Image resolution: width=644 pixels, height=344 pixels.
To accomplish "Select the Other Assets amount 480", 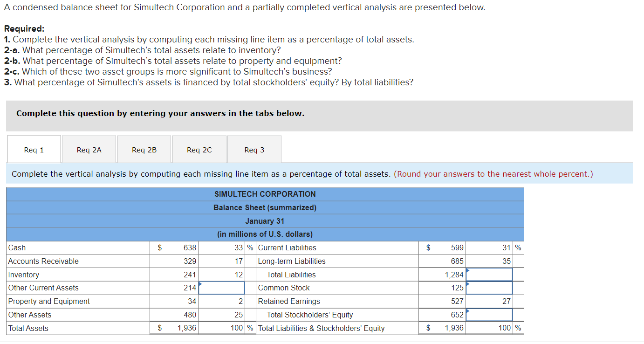I will pyautogui.click(x=190, y=315).
